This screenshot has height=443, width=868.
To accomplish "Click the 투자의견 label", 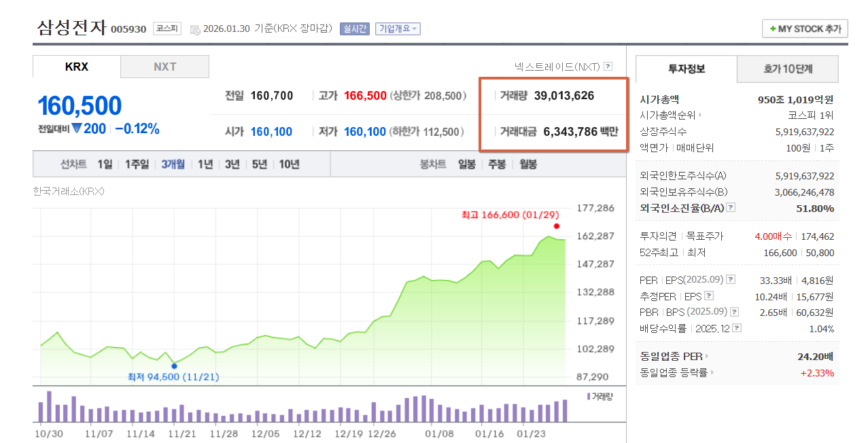I will 658,236.
